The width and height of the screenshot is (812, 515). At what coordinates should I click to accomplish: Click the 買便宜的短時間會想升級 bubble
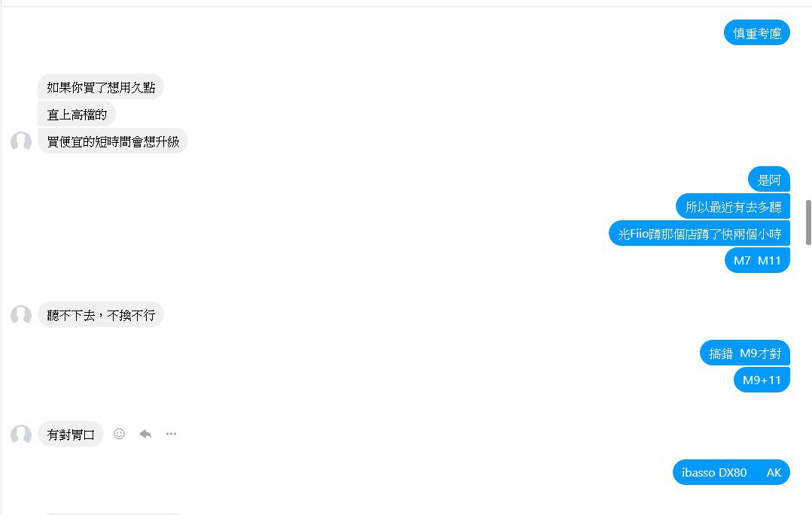coord(113,141)
